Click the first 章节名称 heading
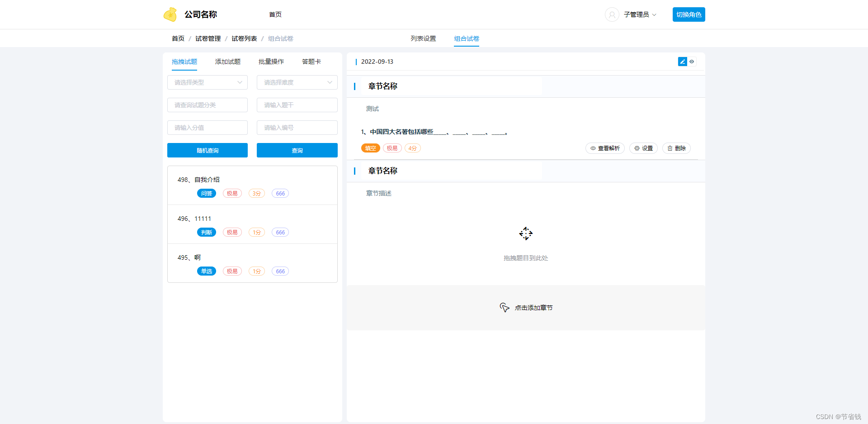The image size is (868, 424). (383, 86)
